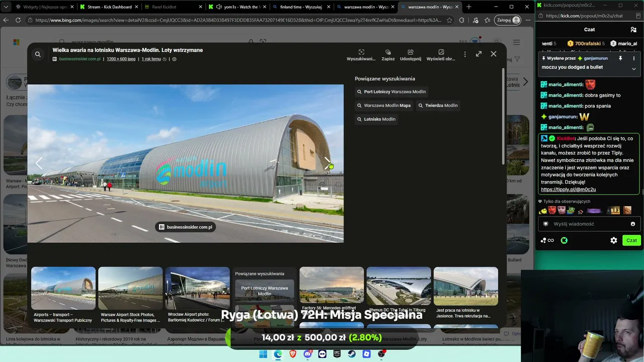
Task: Open a new browser tab
Action: pyautogui.click(x=469, y=7)
